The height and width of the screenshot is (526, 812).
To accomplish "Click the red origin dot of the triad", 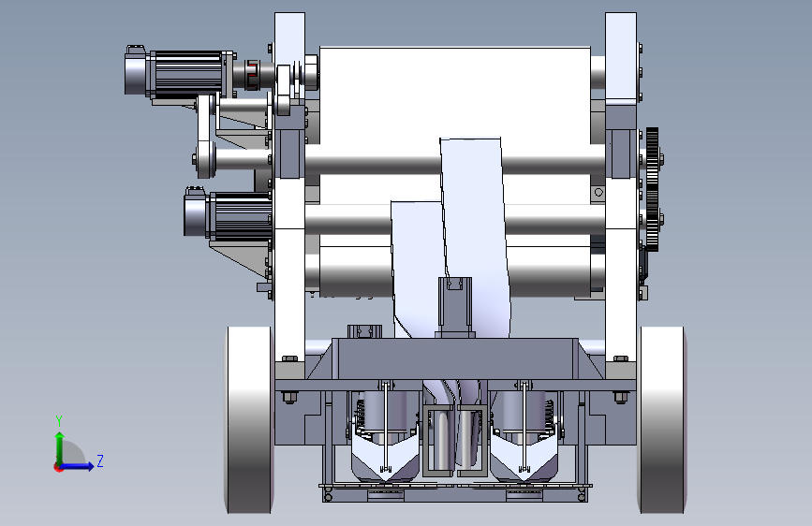I will (x=58, y=467).
